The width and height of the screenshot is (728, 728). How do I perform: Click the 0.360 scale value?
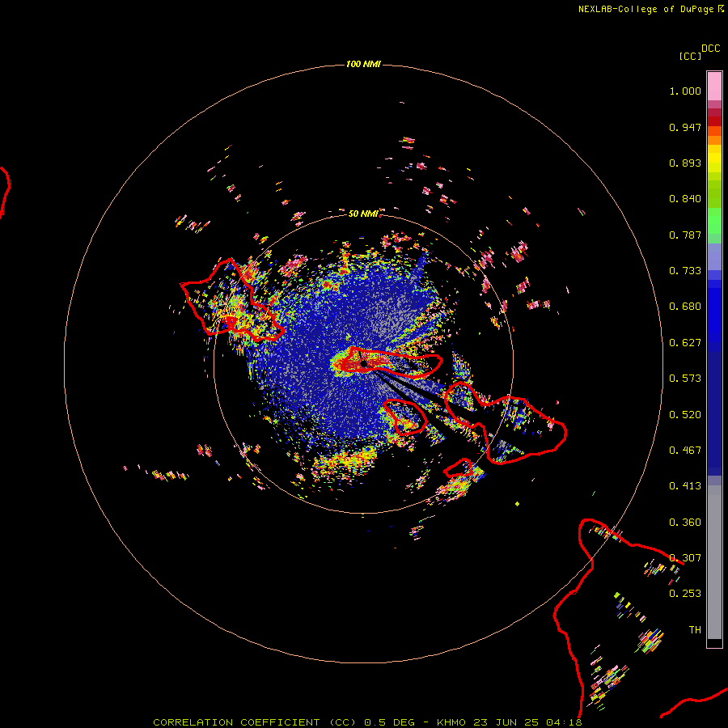pos(685,523)
